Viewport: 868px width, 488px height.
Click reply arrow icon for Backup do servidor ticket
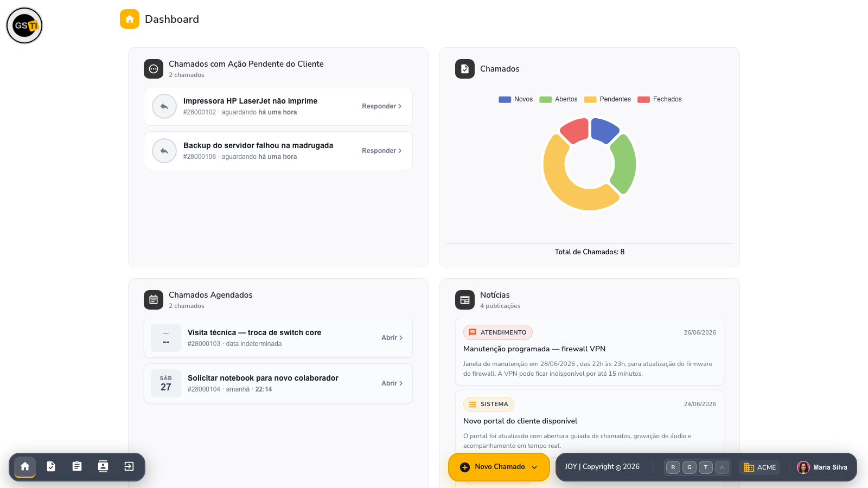click(x=164, y=151)
